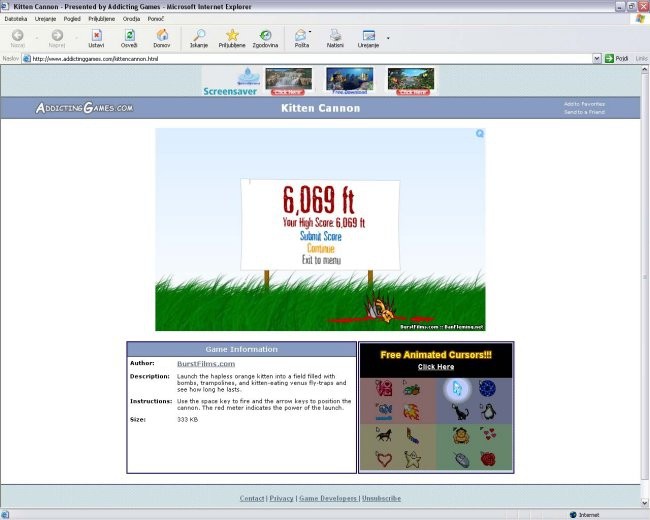Open the Pomoč menu
Image resolution: width=650 pixels, height=520 pixels.
pos(156,19)
